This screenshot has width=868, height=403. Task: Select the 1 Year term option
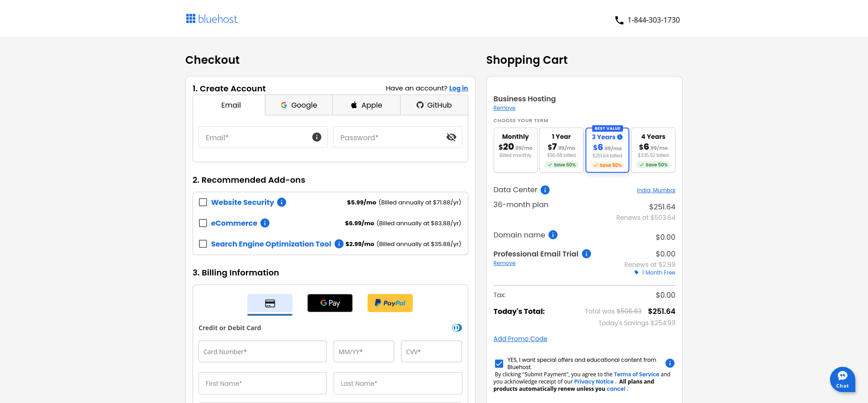(561, 150)
